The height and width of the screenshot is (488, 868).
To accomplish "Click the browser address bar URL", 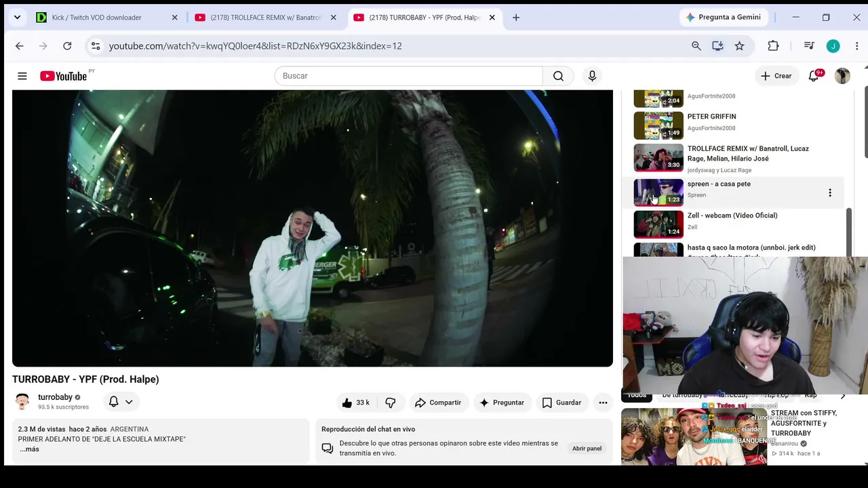I will [x=255, y=46].
